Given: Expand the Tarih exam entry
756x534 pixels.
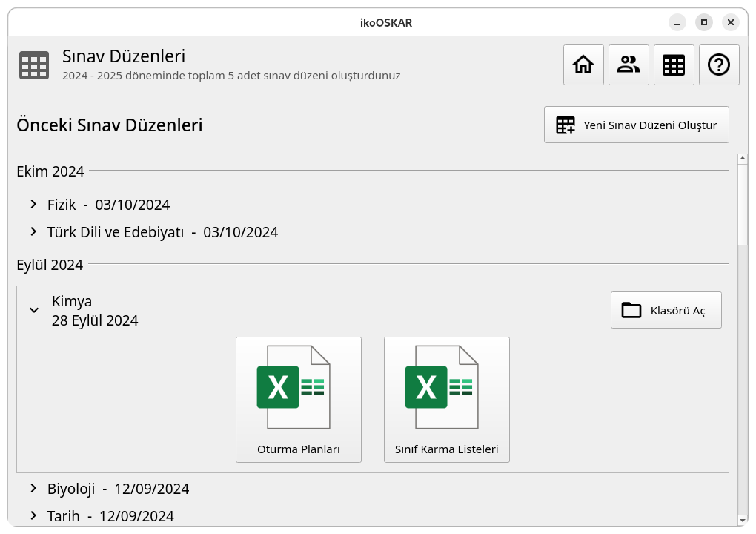Looking at the screenshot, I should click(x=33, y=515).
